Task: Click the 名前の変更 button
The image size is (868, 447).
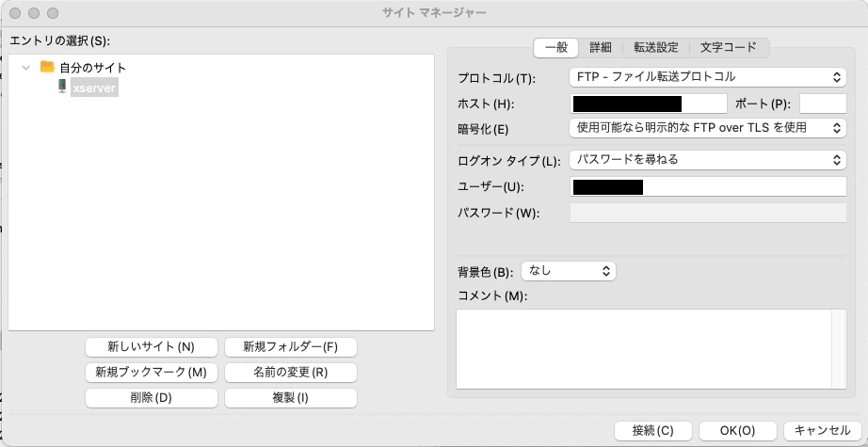Action: [x=291, y=373]
